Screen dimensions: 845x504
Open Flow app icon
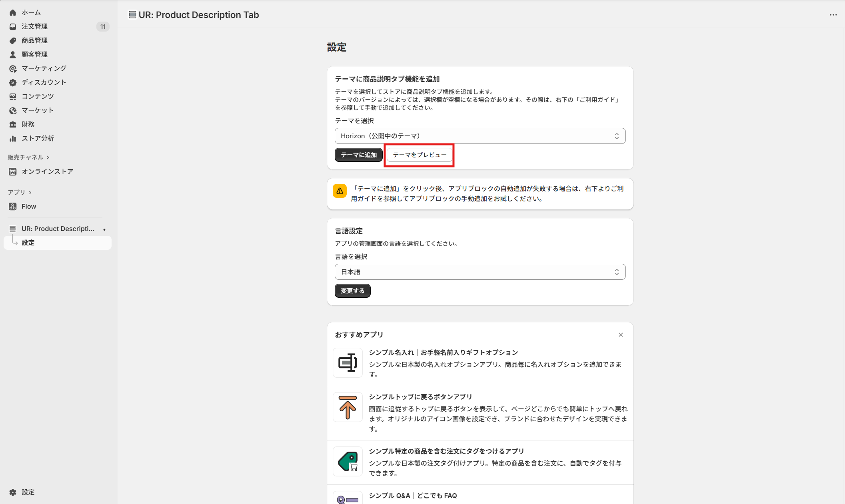click(13, 206)
